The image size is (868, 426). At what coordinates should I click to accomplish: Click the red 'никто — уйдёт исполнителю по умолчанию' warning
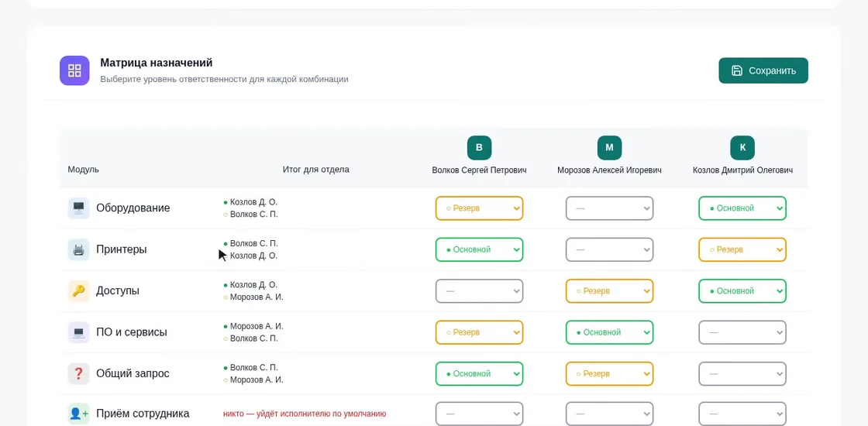coord(305,414)
